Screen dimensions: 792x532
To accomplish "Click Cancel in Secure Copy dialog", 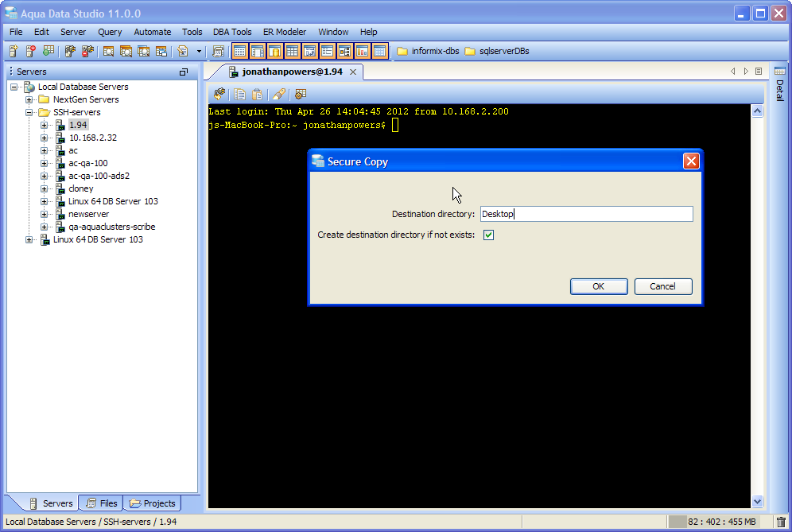I will (662, 286).
